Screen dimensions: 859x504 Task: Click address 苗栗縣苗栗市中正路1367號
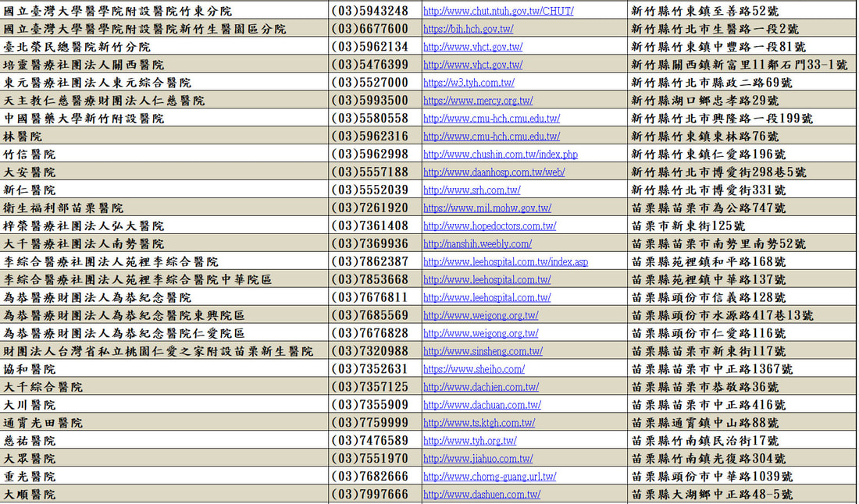coord(712,369)
